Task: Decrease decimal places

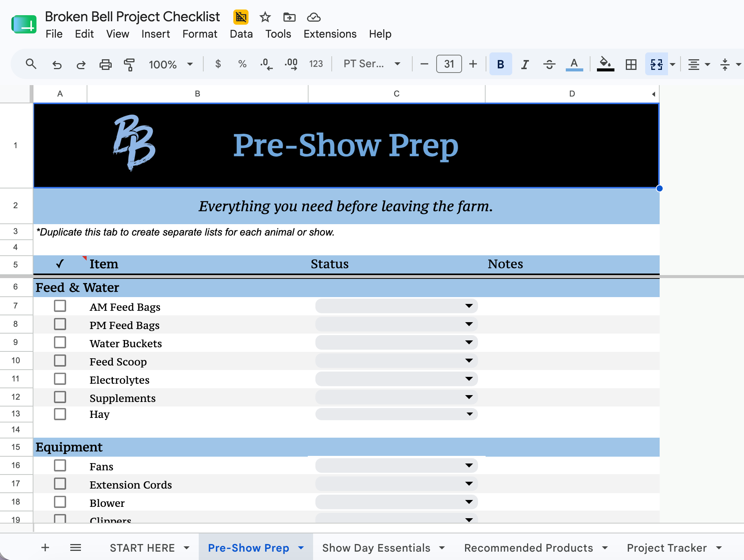Action: coord(266,64)
